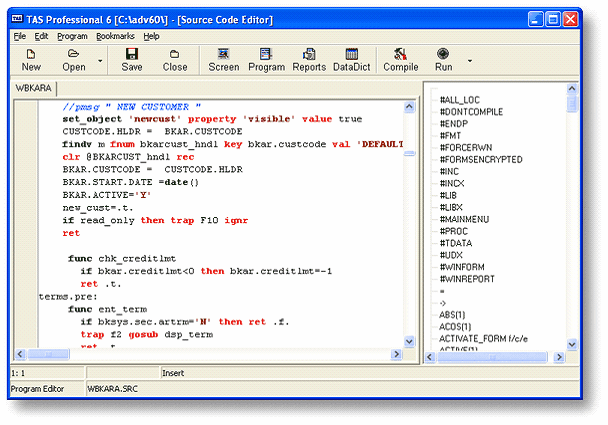
Task: Click the Insert mode status bar indicator
Action: tap(173, 373)
